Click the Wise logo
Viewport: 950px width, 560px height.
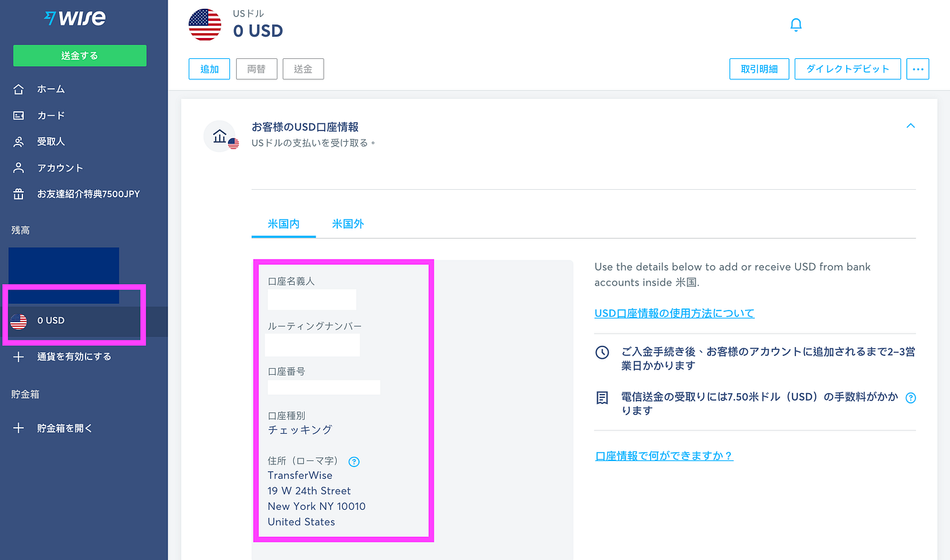[75, 18]
